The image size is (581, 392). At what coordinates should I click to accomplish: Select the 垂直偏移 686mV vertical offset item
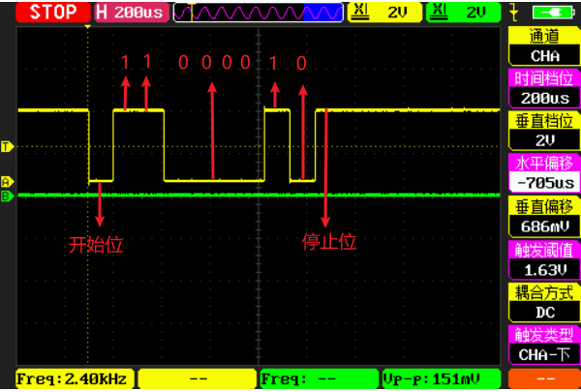[543, 216]
